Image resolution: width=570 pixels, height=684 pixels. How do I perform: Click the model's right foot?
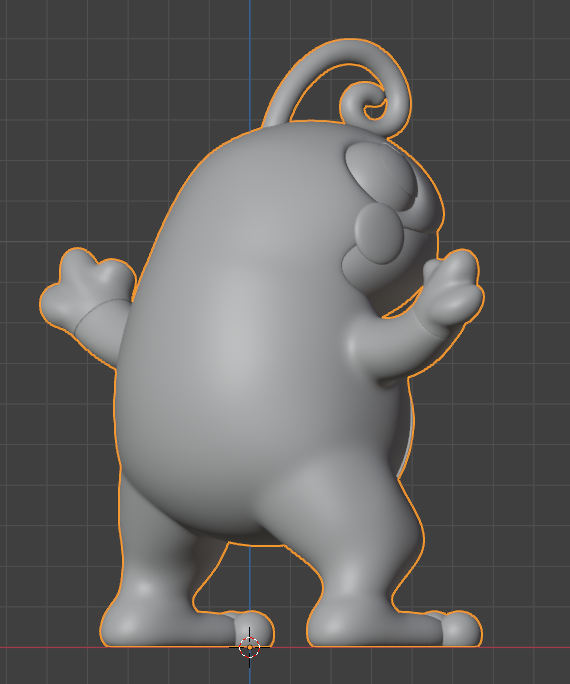point(396,627)
